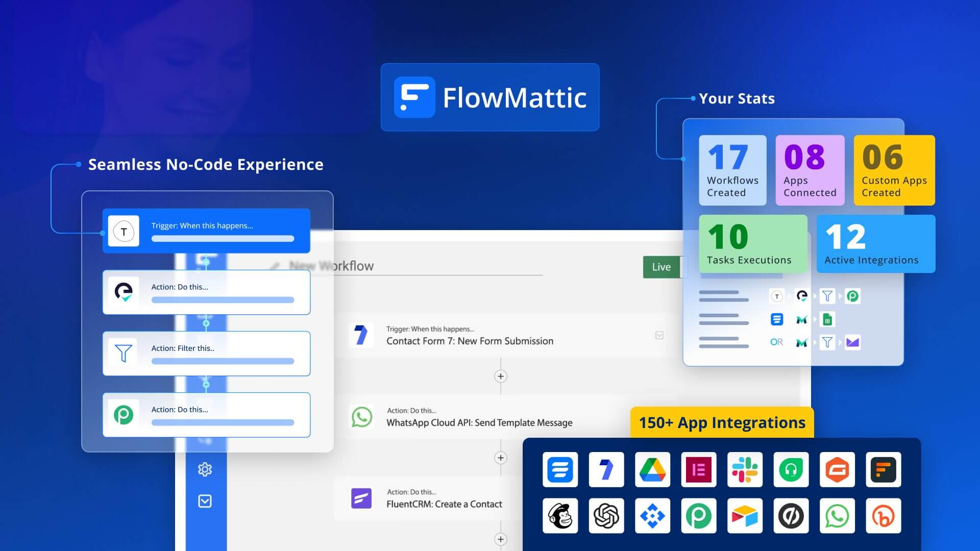
Task: Click the 'Your Stats' heading
Action: pos(737,98)
